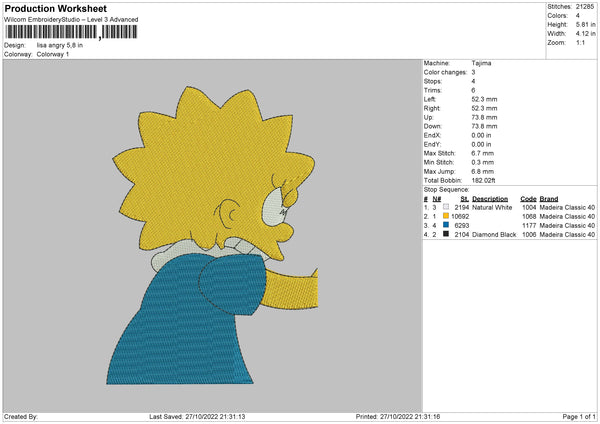Click the Height value 5.81 in

585,24
